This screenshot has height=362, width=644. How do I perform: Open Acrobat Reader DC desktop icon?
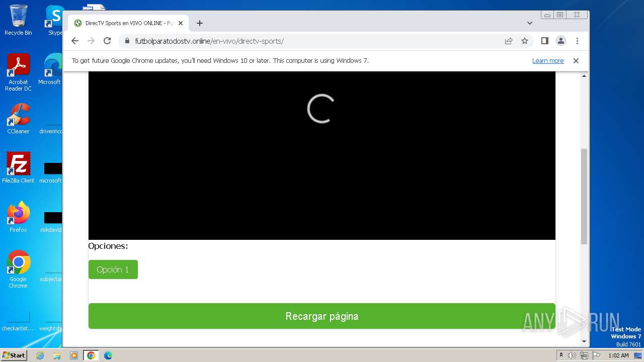click(x=18, y=72)
